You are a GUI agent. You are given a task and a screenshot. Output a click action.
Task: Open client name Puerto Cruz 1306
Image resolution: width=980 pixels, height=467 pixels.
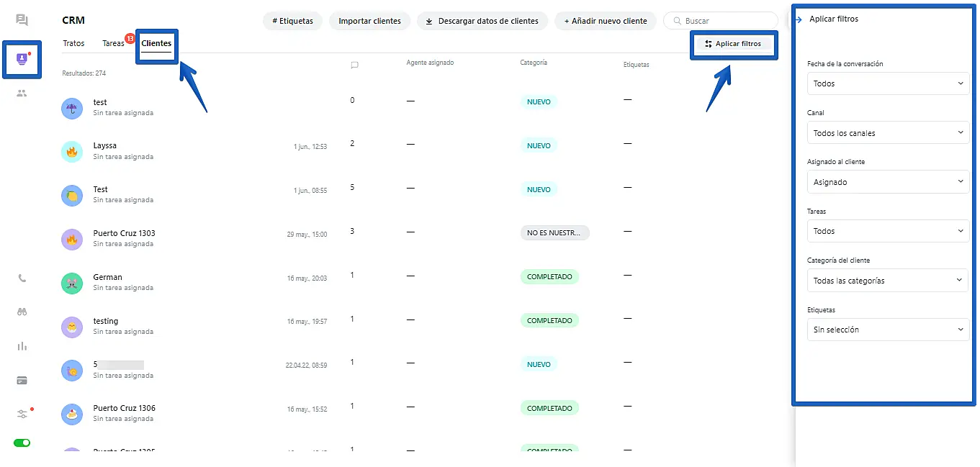pyautogui.click(x=124, y=408)
